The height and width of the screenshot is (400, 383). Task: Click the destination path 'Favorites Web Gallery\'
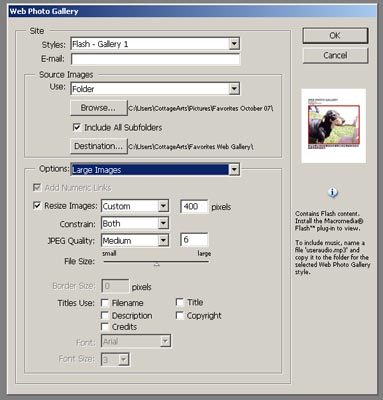pos(191,147)
